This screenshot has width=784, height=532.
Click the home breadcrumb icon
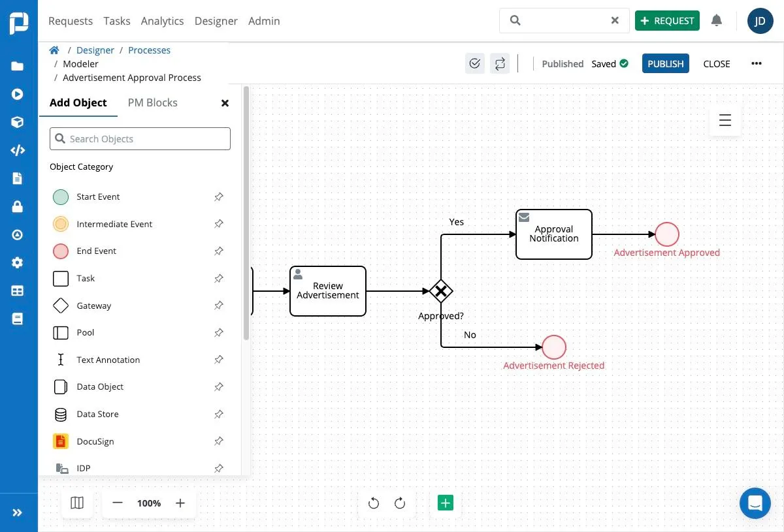coord(54,50)
